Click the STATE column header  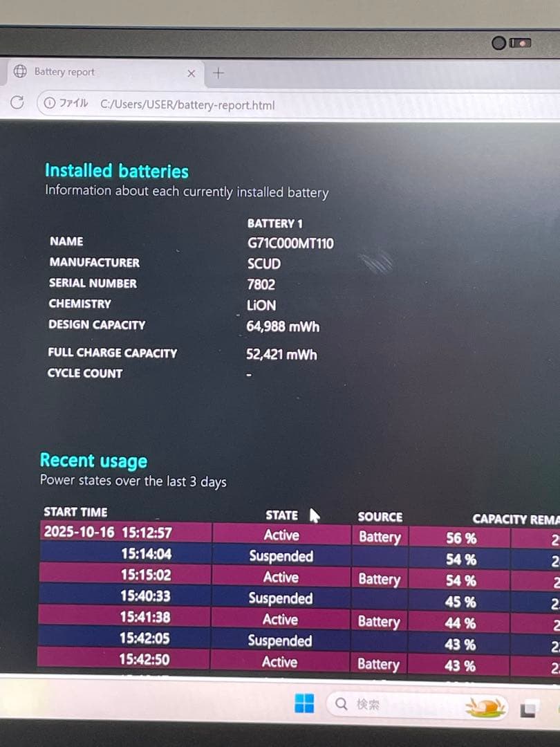pos(281,515)
